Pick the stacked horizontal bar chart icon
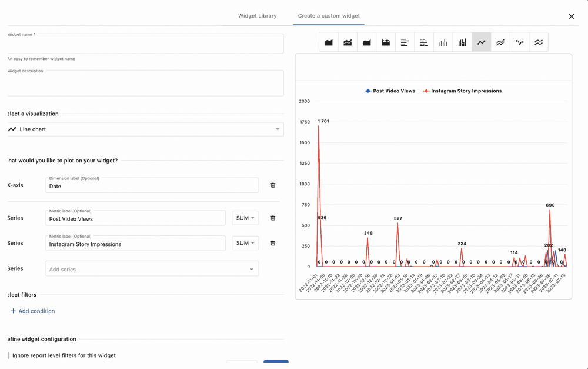This screenshot has height=369, width=588. [x=424, y=42]
